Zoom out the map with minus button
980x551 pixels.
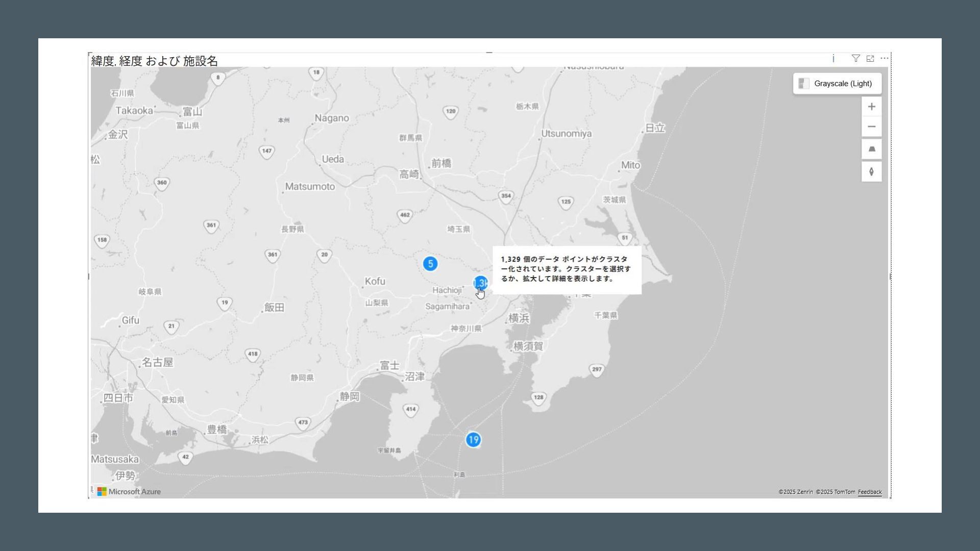(x=871, y=127)
